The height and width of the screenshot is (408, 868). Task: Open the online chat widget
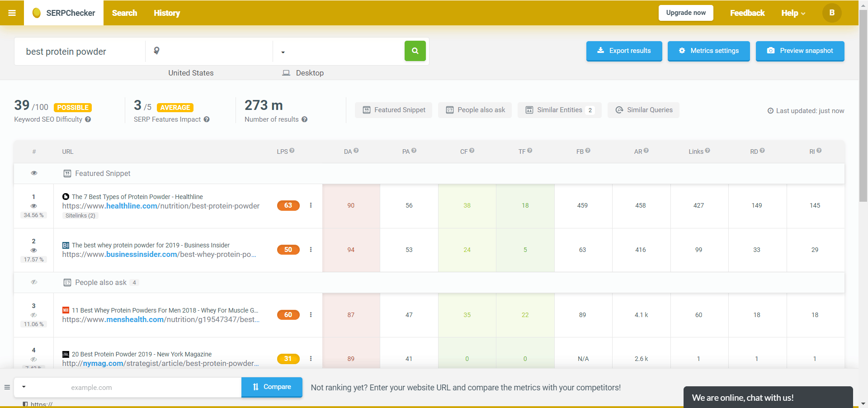pyautogui.click(x=768, y=397)
